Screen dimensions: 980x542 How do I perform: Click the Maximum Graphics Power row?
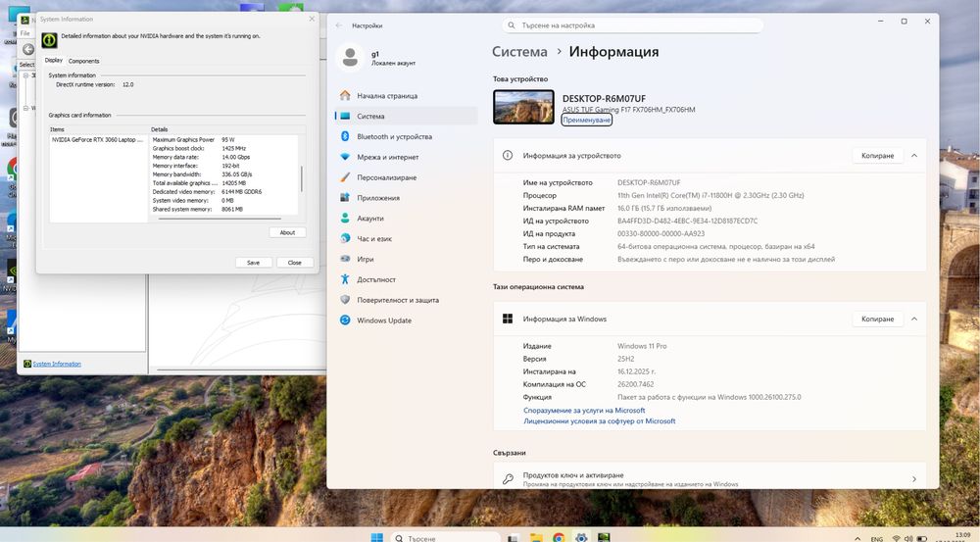click(x=194, y=140)
